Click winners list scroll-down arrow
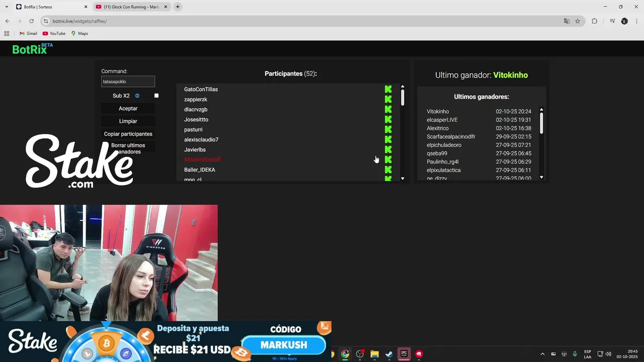Image resolution: width=644 pixels, height=362 pixels. (x=541, y=177)
